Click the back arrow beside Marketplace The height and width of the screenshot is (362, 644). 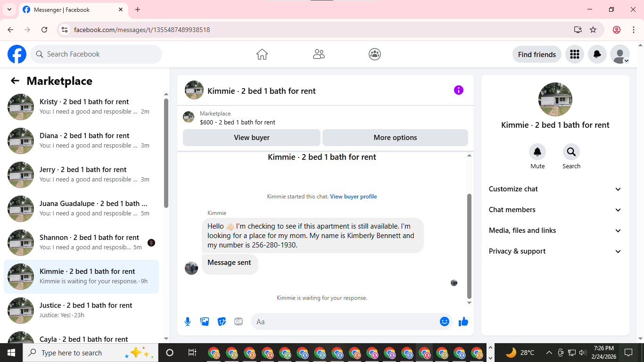15,81
